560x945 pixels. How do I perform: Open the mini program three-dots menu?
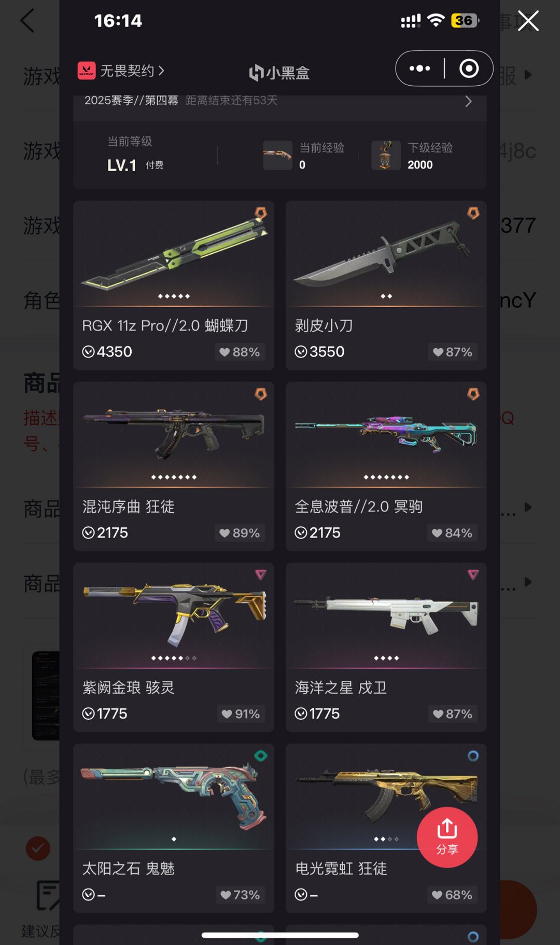click(419, 69)
